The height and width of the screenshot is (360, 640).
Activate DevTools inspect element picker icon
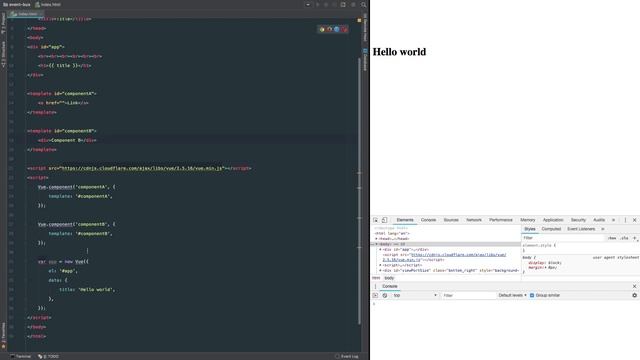(x=376, y=220)
